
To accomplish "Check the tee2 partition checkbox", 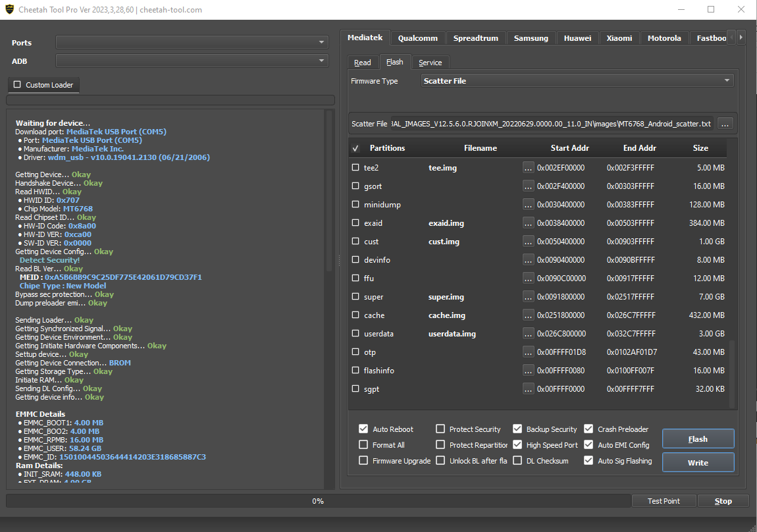I will pyautogui.click(x=355, y=167).
